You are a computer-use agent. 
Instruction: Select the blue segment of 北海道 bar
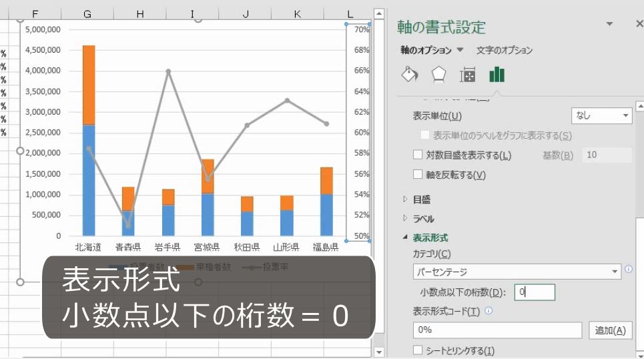pyautogui.click(x=89, y=180)
